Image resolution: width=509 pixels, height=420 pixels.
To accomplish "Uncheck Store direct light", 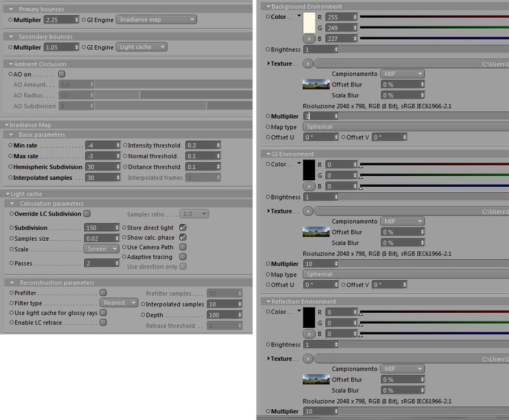I will (x=183, y=228).
